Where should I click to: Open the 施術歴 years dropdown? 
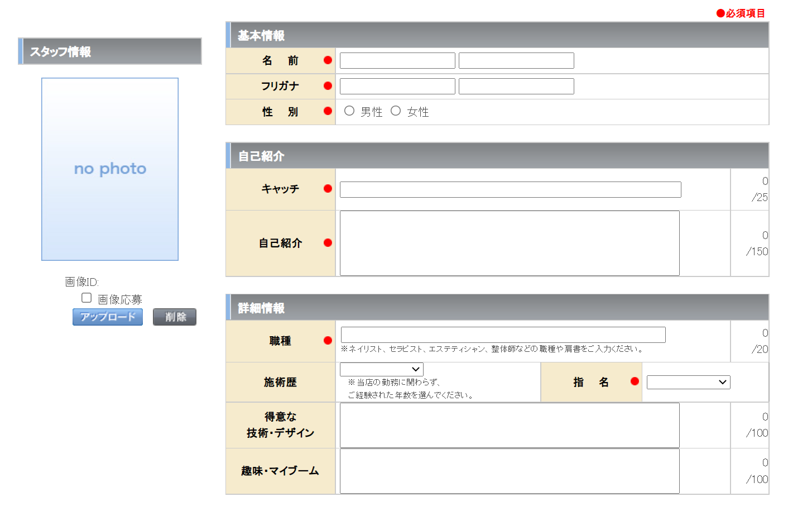[382, 369]
